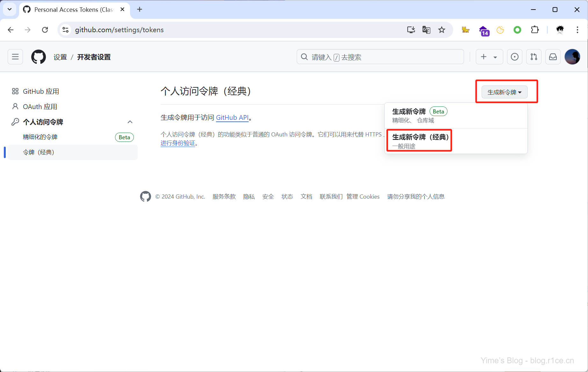The image size is (588, 372).
Task: Go to GitHub 应用 in sidebar
Action: click(41, 91)
